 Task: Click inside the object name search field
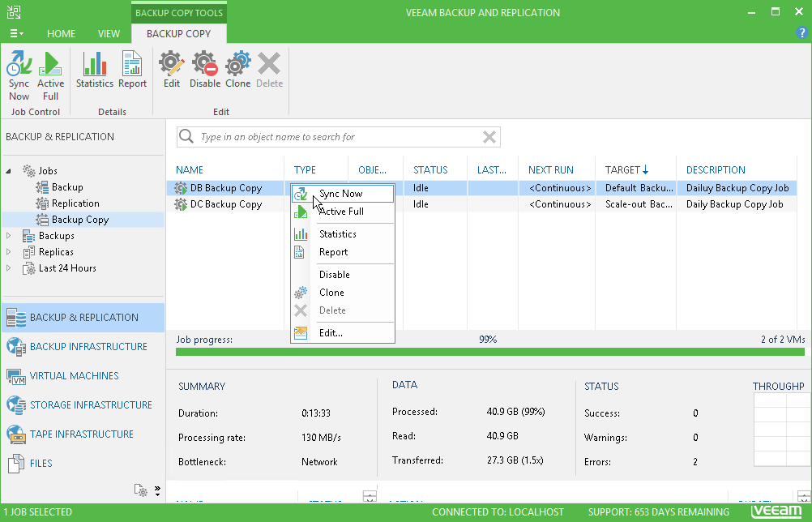tap(340, 137)
